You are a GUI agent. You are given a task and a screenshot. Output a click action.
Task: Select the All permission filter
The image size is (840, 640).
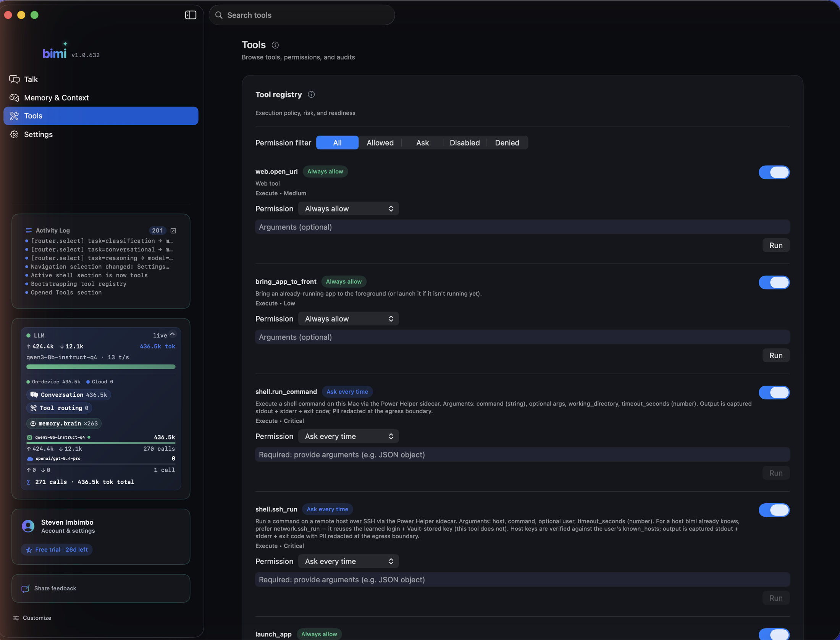point(337,142)
